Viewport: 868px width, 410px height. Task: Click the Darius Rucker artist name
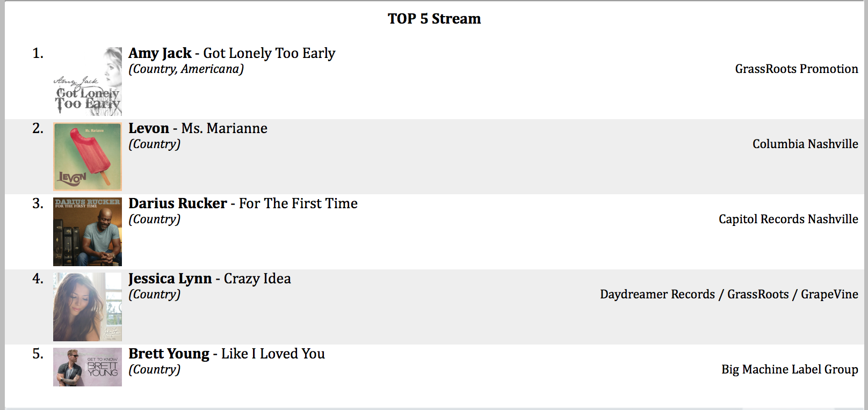tap(178, 203)
